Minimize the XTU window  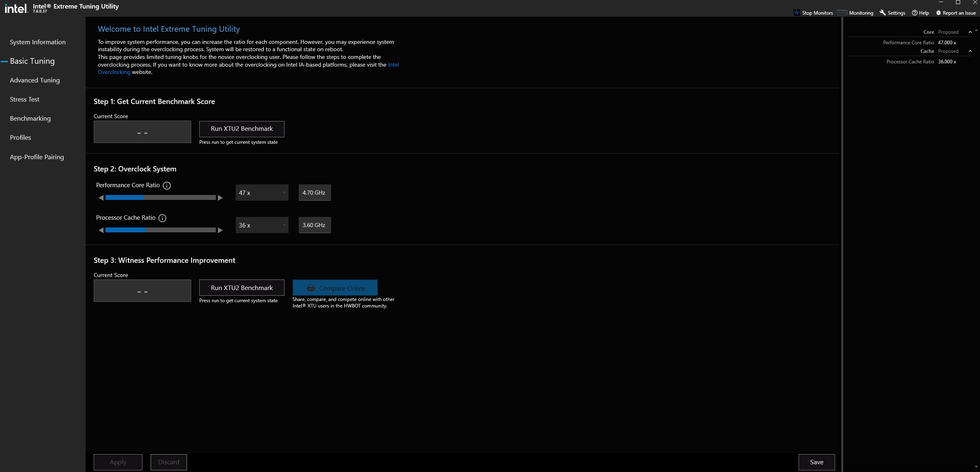click(941, 2)
